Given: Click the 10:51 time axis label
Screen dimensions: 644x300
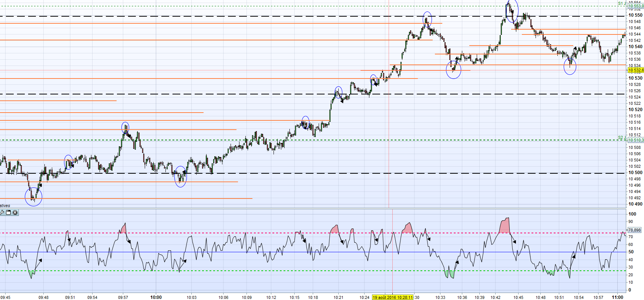Looking at the screenshot, I should coord(559,297).
